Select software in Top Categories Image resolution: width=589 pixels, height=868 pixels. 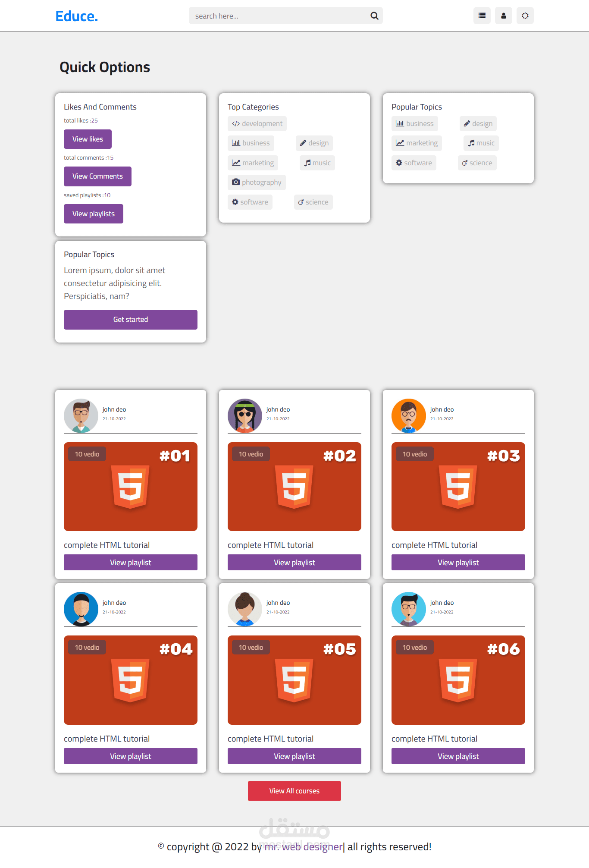[250, 202]
